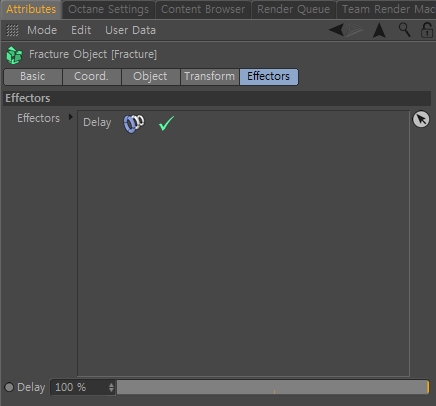
Task: Expand the Effectors disclosure triangle
Action: [70, 117]
